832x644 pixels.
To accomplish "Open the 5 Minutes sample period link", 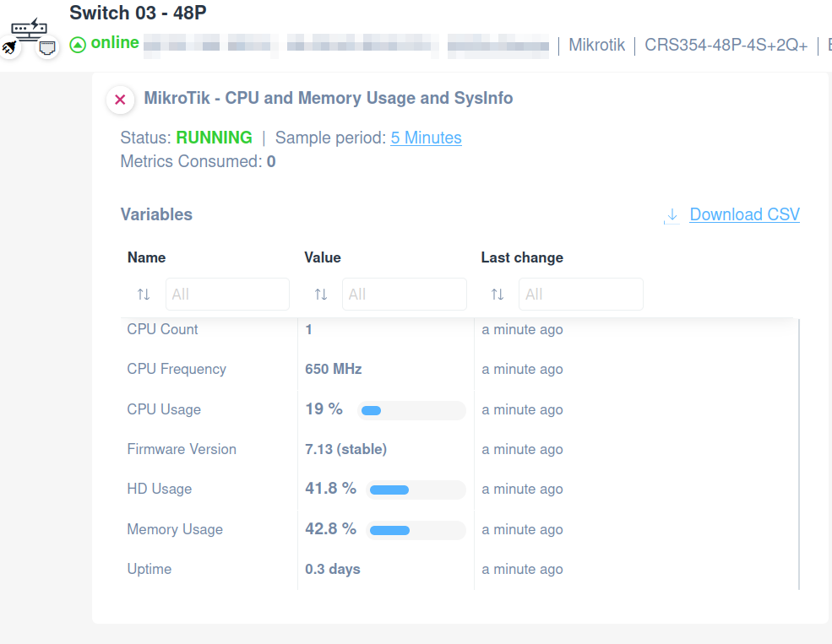I will [x=426, y=138].
